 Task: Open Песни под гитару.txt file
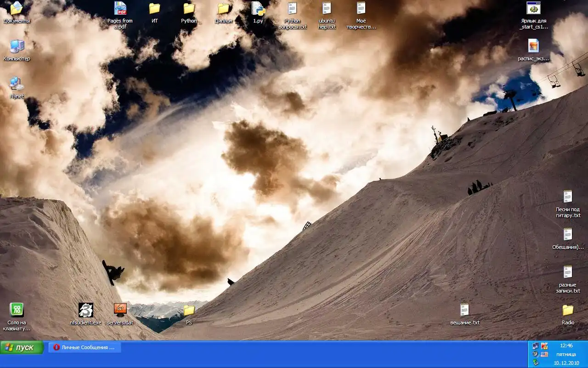pos(568,197)
